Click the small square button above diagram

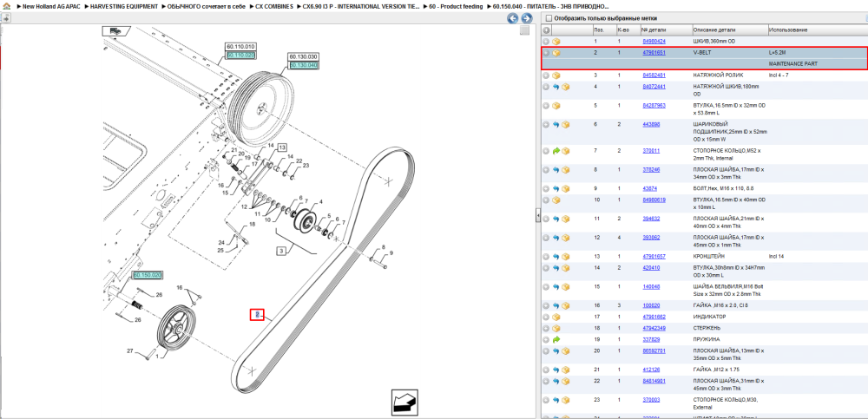[x=524, y=31]
